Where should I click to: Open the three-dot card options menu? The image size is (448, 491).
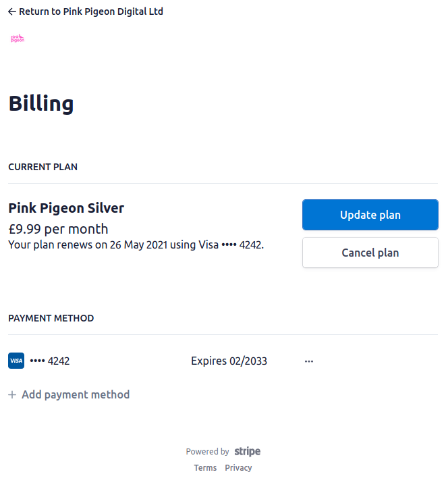point(309,361)
